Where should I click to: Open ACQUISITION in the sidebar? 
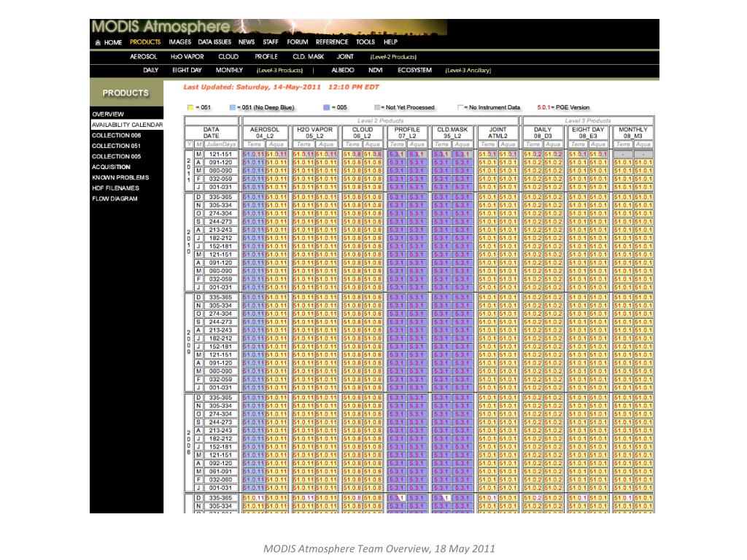coord(111,167)
